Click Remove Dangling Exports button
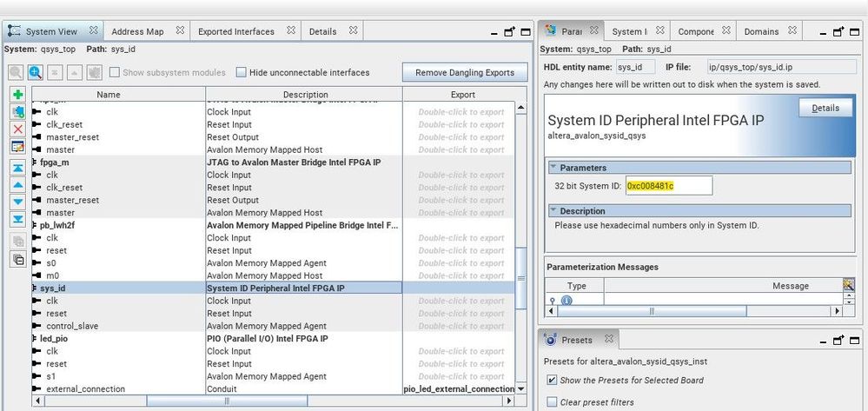The width and height of the screenshot is (868, 411). coord(465,73)
